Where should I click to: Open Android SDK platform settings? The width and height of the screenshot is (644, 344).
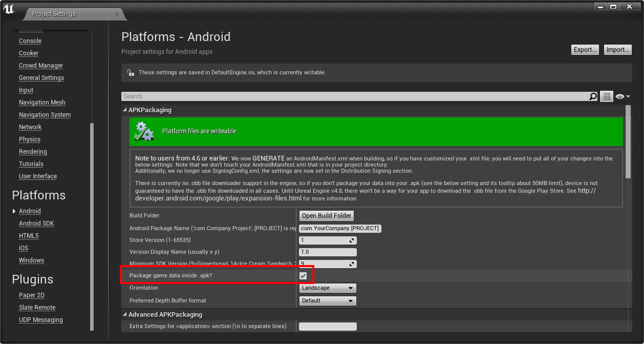pyautogui.click(x=36, y=224)
